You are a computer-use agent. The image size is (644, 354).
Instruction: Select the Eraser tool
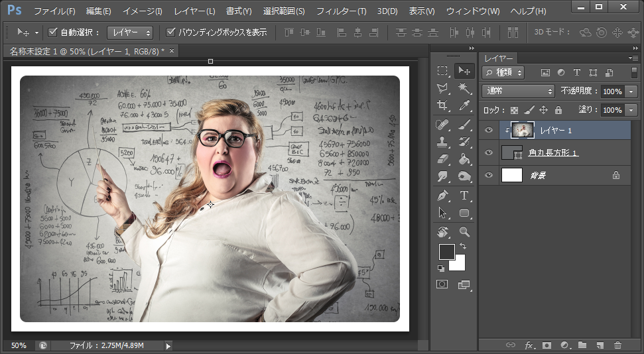[442, 159]
